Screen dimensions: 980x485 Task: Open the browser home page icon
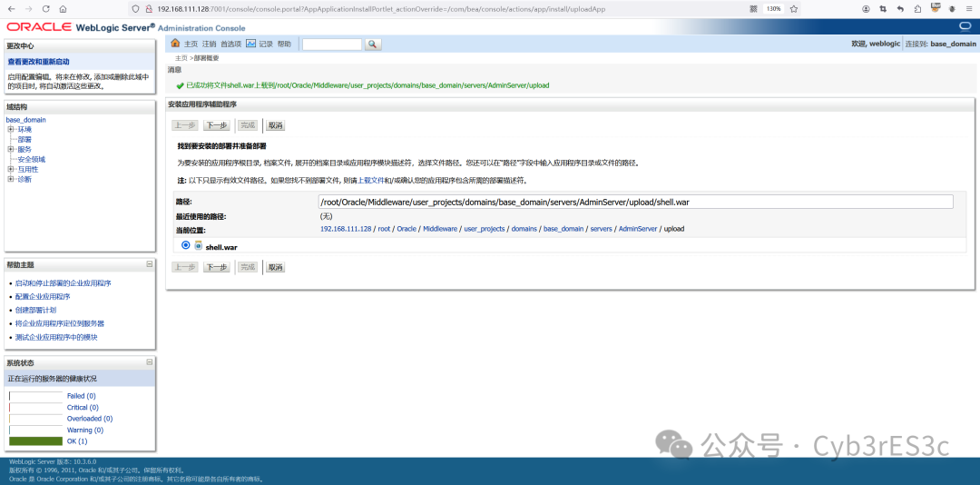point(63,9)
